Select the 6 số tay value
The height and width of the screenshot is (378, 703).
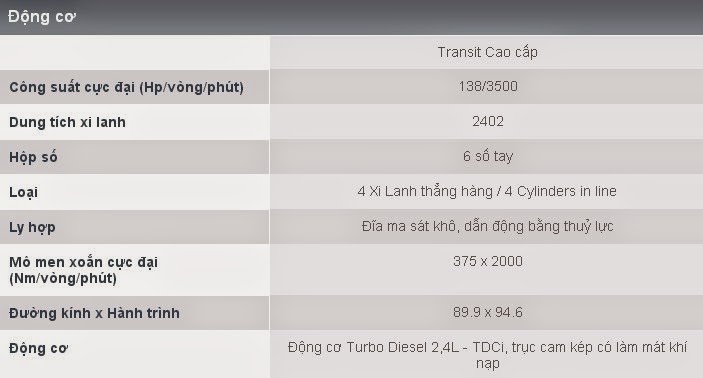(488, 156)
